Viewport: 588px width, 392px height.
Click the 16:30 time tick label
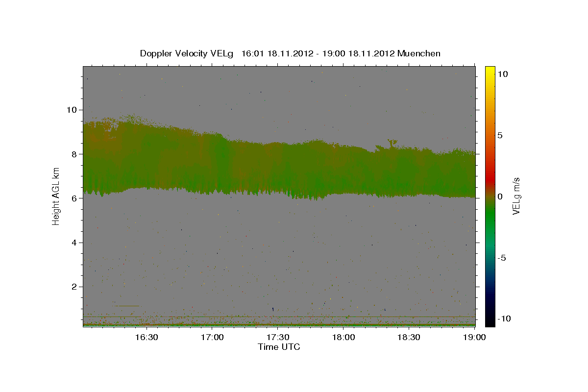point(147,338)
